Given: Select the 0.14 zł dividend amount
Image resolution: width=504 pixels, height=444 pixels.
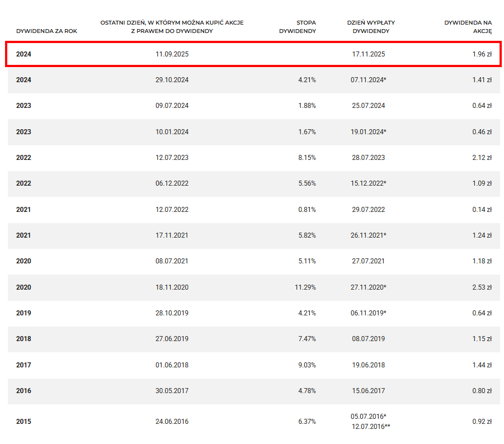Looking at the screenshot, I should 481,210.
